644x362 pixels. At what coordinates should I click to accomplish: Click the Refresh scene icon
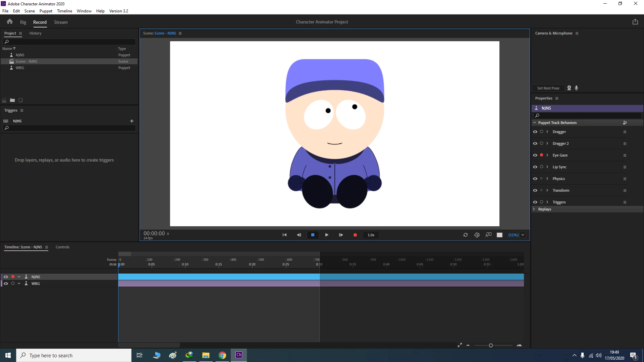(x=466, y=235)
